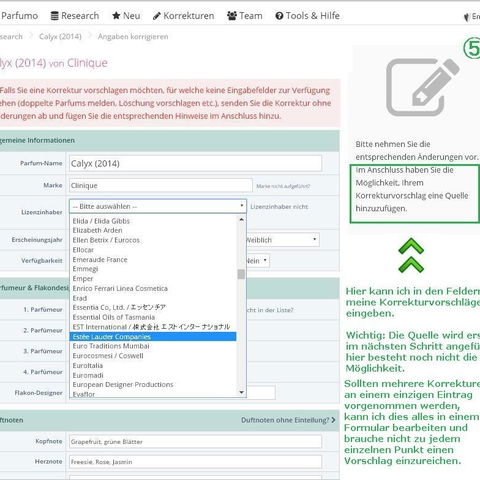Open the Weiblich gender dropdown

coord(283,240)
